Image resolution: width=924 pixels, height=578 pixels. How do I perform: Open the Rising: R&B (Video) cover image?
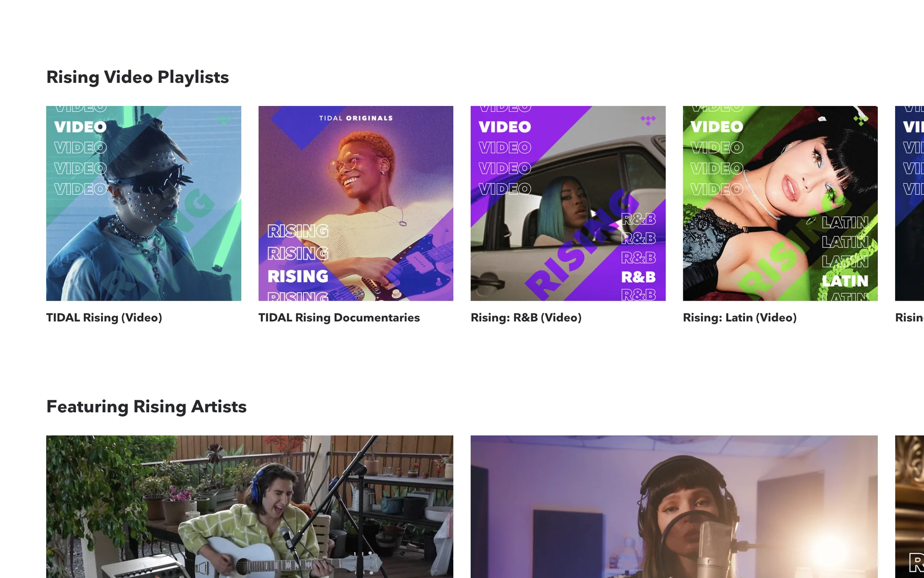[x=568, y=203]
